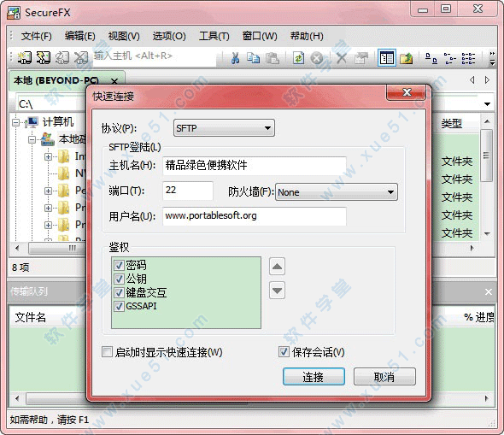This screenshot has height=435, width=504.
Task: Collapse the 本地磁盘 tree node
Action: (x=32, y=139)
